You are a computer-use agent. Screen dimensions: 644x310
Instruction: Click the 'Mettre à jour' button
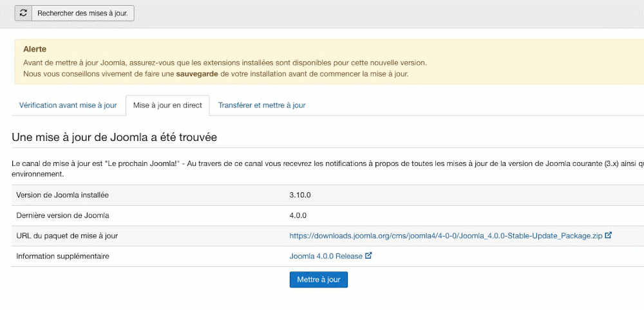[319, 280]
